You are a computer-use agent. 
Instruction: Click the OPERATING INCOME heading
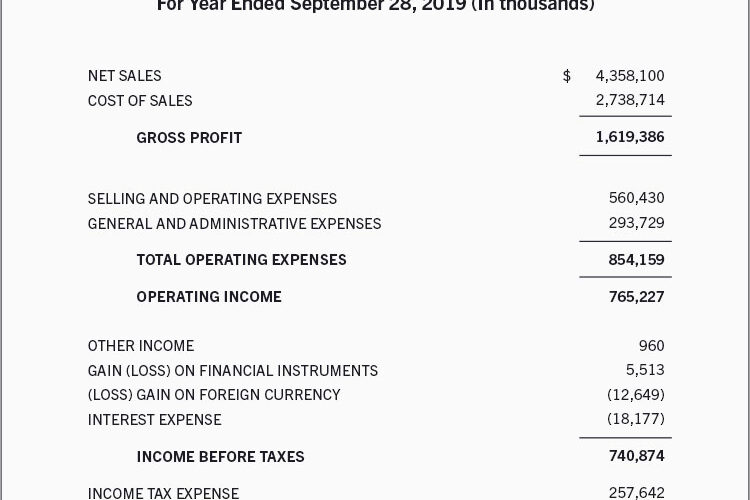pyautogui.click(x=209, y=297)
